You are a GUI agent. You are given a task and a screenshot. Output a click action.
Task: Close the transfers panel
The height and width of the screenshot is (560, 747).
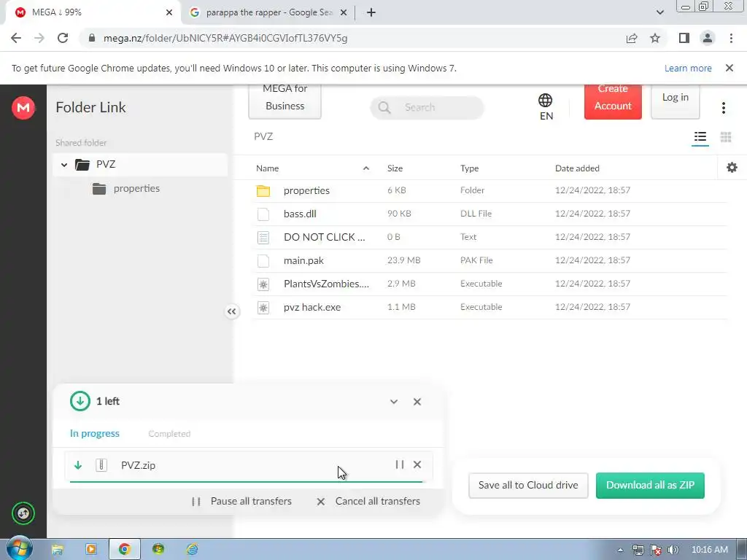click(417, 402)
